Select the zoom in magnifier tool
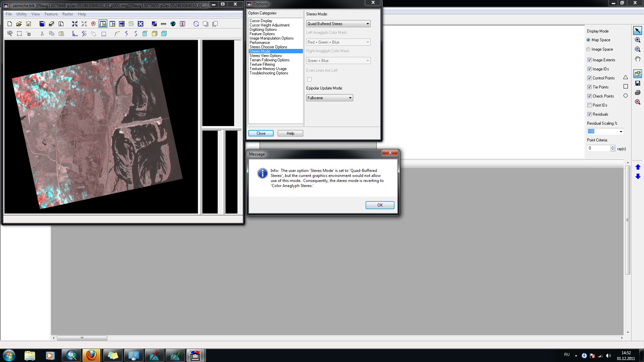The width and height of the screenshot is (644, 362). point(638,40)
